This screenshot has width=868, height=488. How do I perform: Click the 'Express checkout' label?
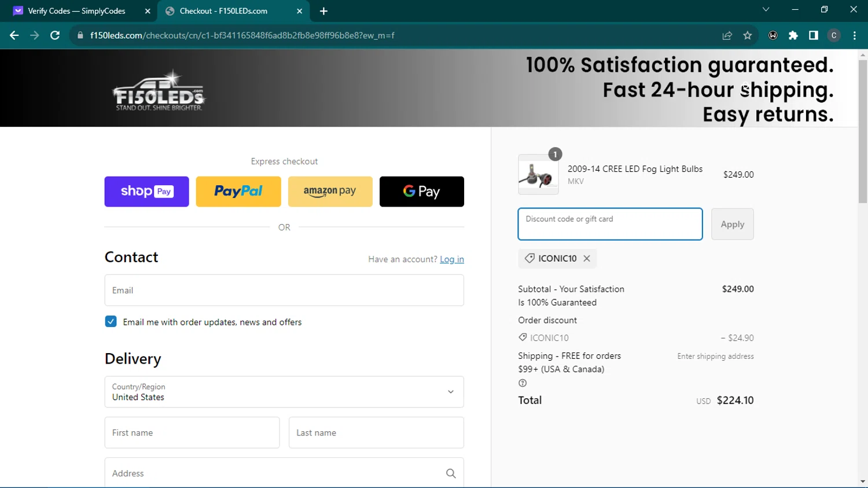(x=284, y=162)
